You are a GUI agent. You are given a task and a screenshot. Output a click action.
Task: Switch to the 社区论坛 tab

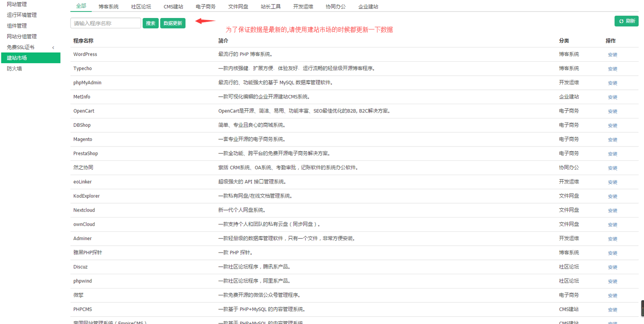[x=141, y=6]
